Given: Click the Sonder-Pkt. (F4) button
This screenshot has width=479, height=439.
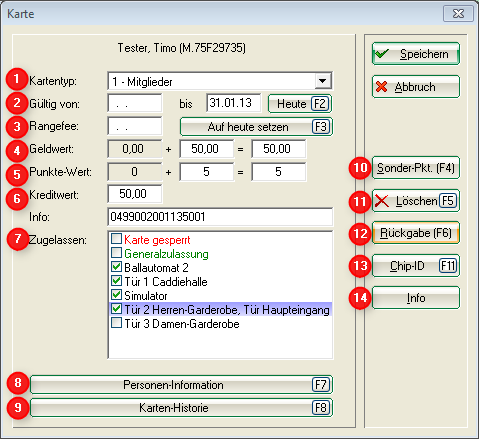Looking at the screenshot, I should 416,168.
